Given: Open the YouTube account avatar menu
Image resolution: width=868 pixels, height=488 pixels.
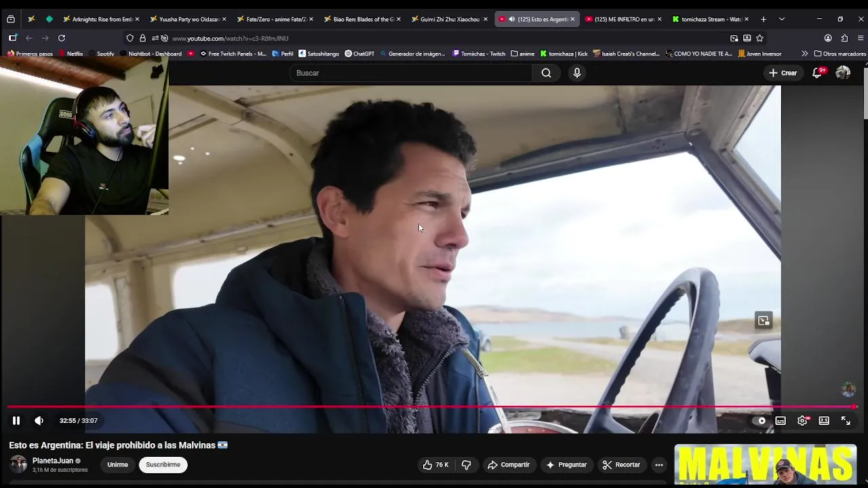Looking at the screenshot, I should [x=843, y=73].
